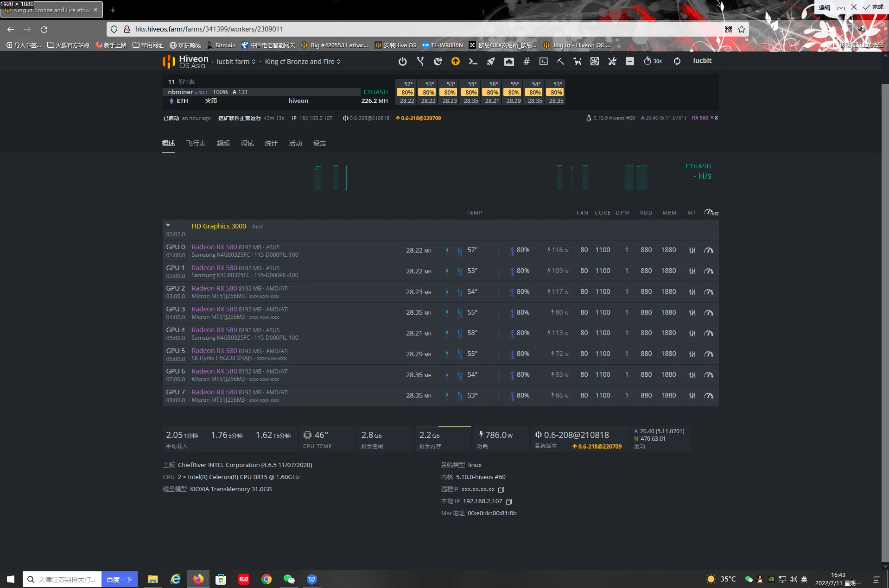889x588 pixels.
Task: Open the 调试 tab
Action: click(248, 143)
